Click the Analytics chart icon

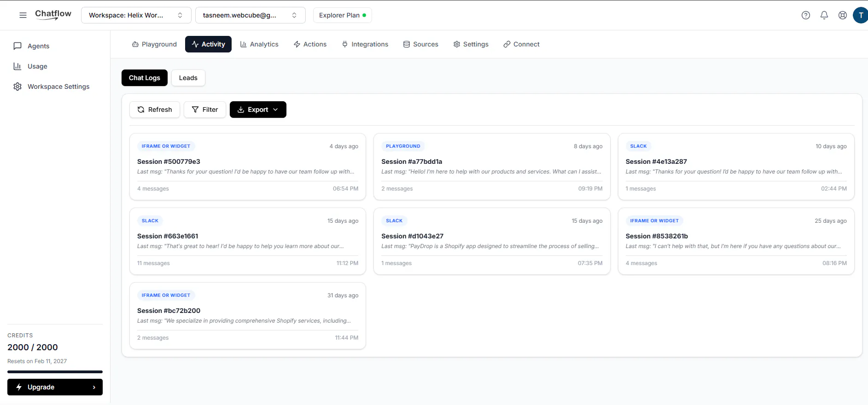pyautogui.click(x=243, y=44)
